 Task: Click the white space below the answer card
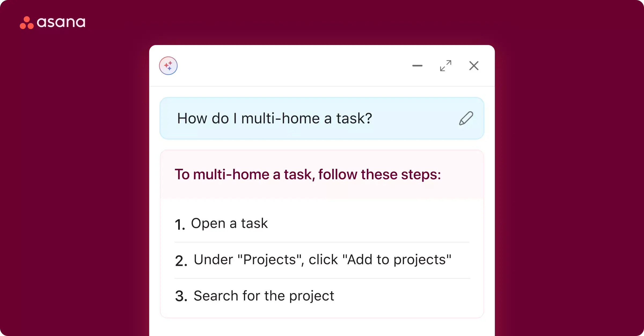point(322,327)
